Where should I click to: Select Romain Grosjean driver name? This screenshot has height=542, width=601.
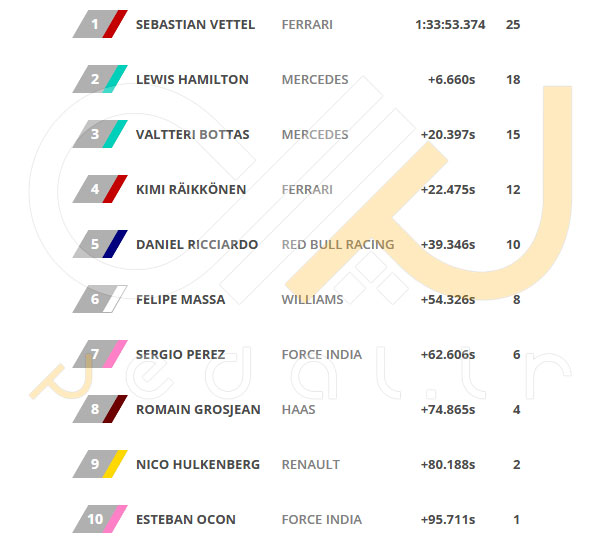(198, 409)
